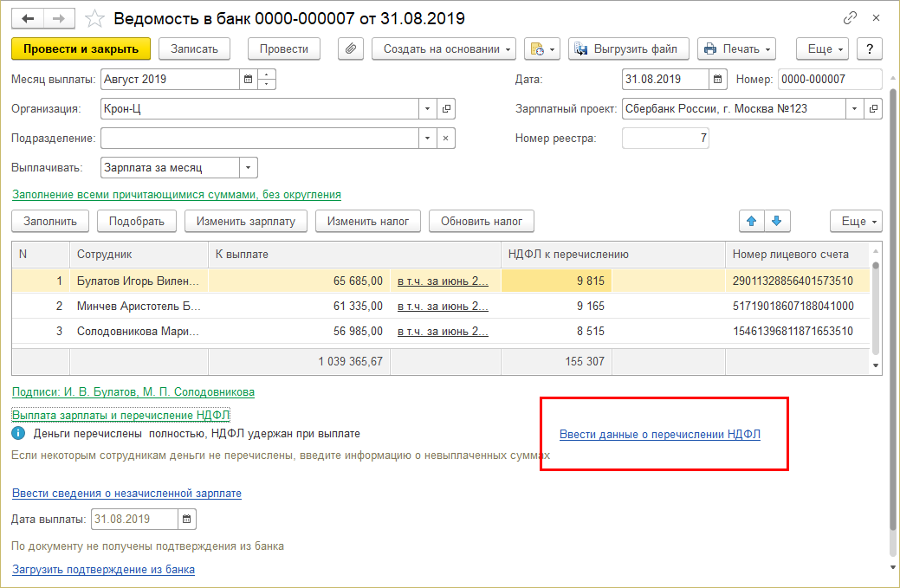
Task: Move row down with blue arrow
Action: [776, 221]
